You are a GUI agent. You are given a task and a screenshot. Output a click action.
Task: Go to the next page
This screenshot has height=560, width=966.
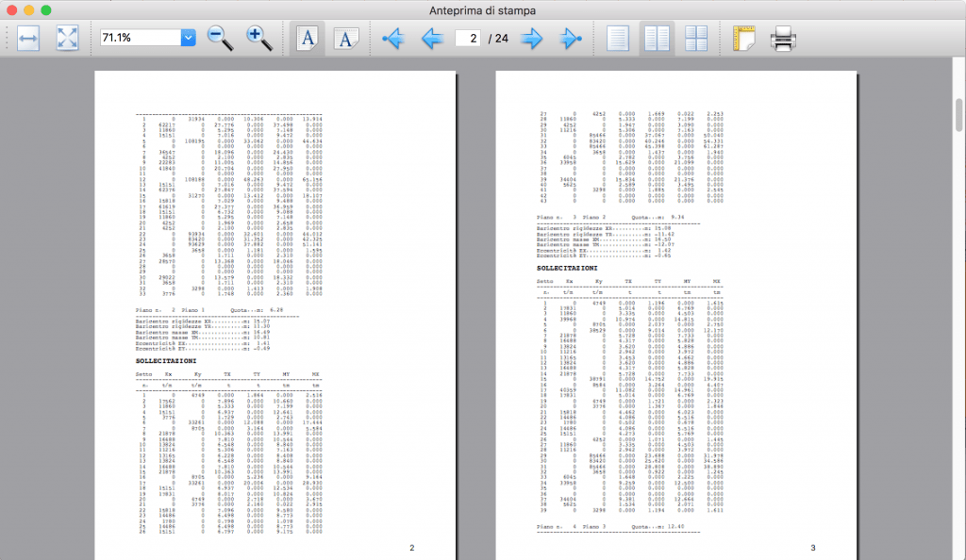[532, 39]
